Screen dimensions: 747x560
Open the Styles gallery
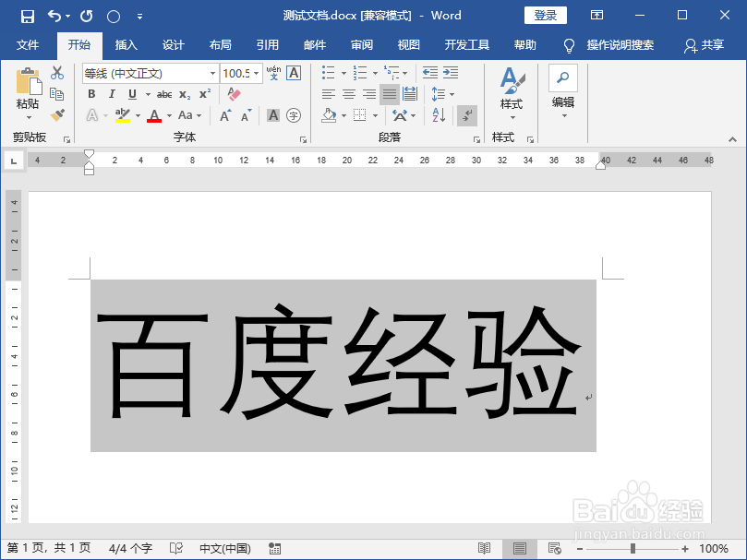coord(512,93)
